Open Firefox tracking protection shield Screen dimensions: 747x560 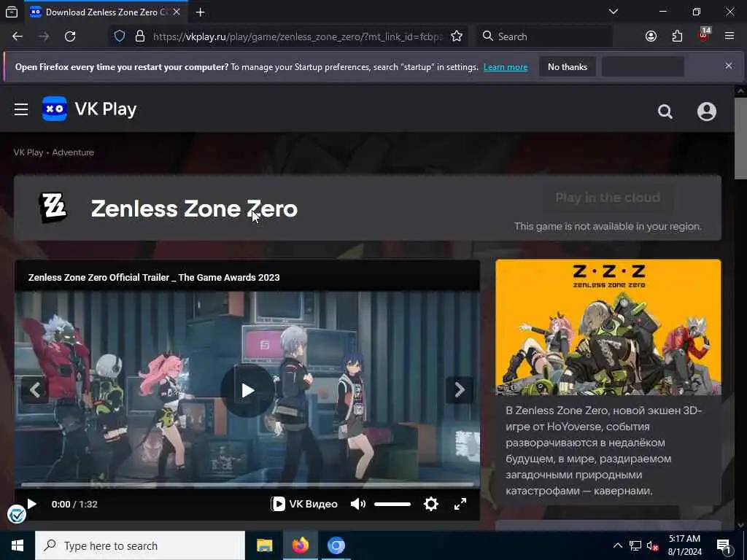pos(120,36)
